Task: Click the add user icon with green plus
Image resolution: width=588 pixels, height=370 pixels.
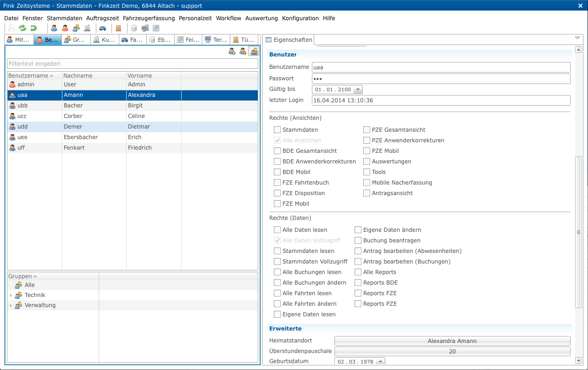Action: (x=232, y=51)
